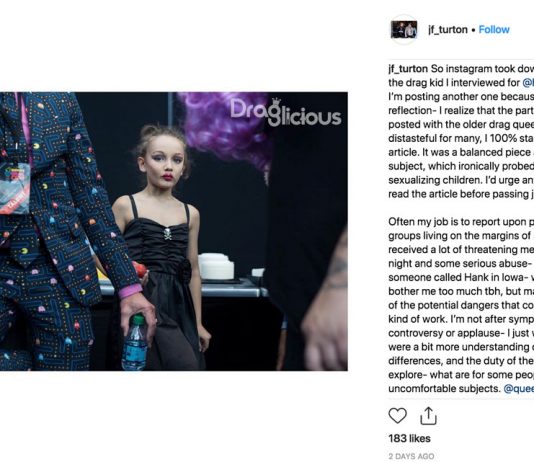The image size is (534, 462).
Task: Open the blue @ mention after 'interviewed for'
Action: tap(528, 83)
